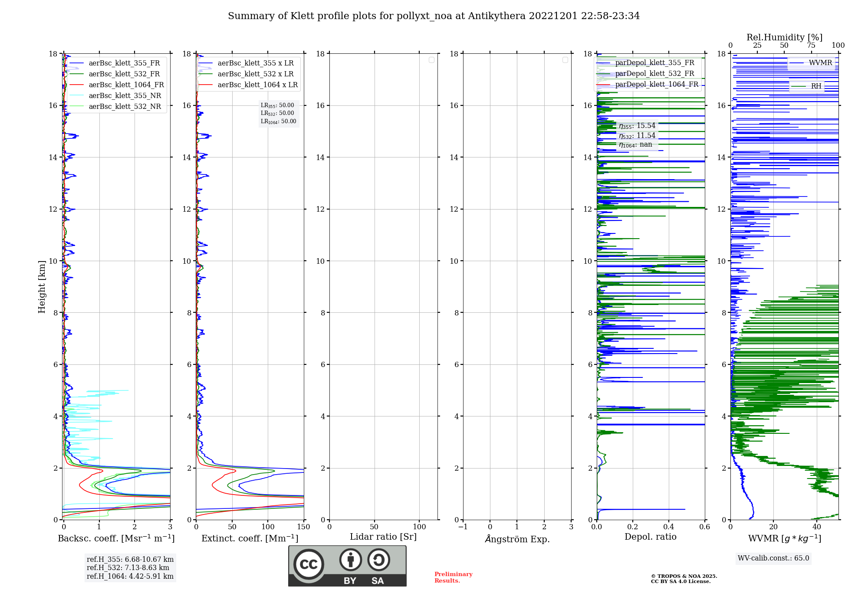Click the Lidar ratio [Sr] axis label
The width and height of the screenshot is (868, 590).
(x=383, y=537)
